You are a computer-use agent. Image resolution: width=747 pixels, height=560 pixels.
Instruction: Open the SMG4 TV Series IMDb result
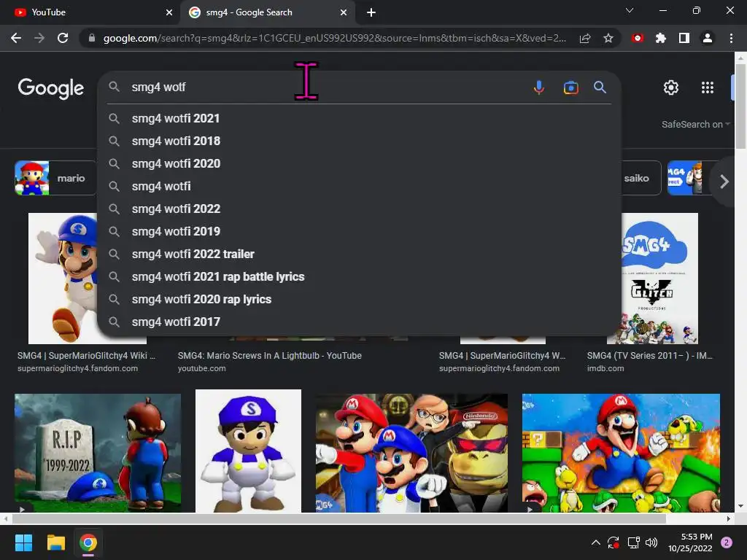pos(650,356)
